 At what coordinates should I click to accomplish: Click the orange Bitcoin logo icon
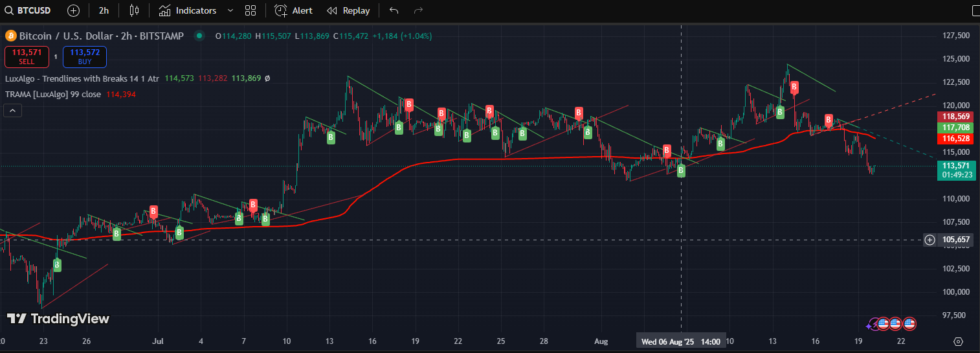(10, 36)
